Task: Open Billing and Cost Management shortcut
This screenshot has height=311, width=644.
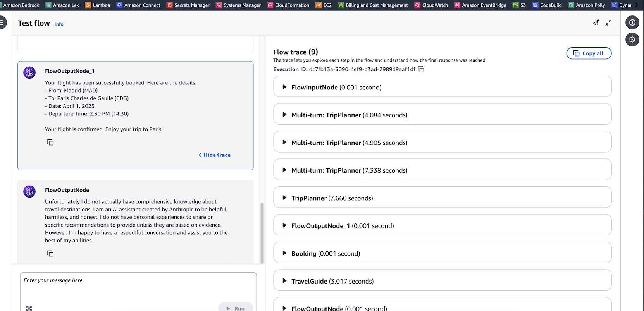Action: click(x=373, y=5)
